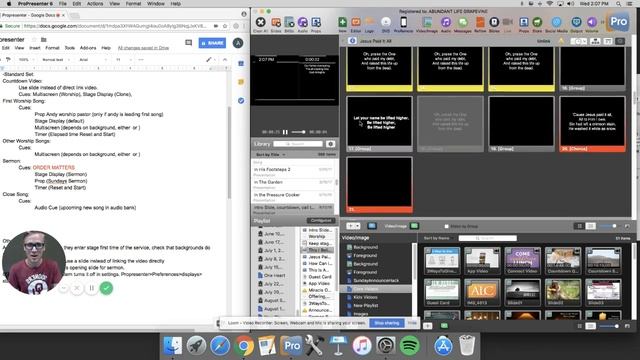Viewport: 640px width, 360px height.
Task: Open the Social Media toolbar icon
Action: pos(556,22)
